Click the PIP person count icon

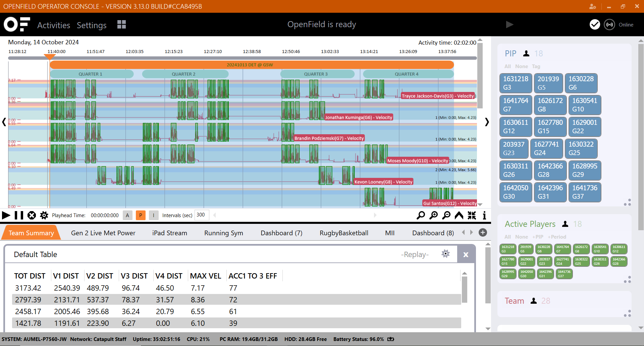point(526,53)
